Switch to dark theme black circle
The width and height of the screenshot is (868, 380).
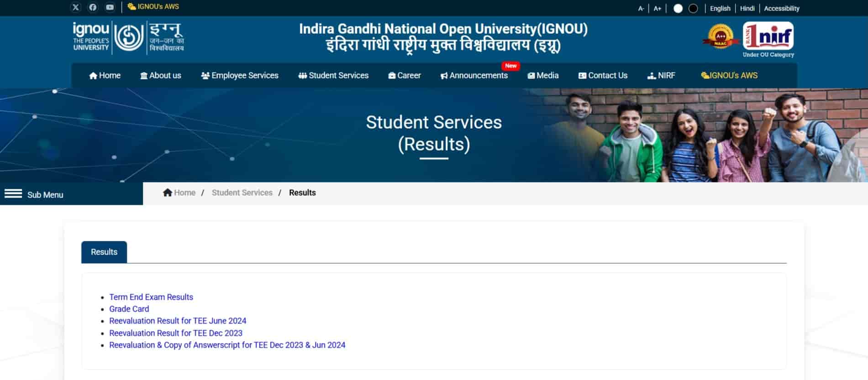pyautogui.click(x=693, y=8)
